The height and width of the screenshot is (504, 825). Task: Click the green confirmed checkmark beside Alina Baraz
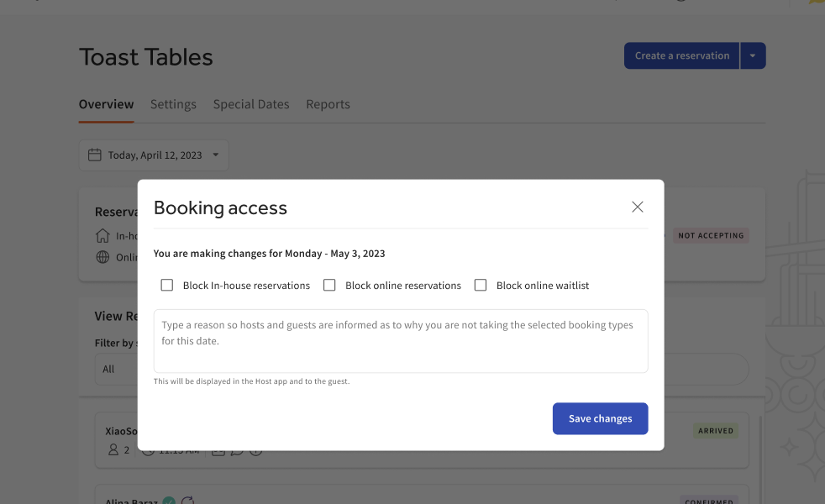(x=169, y=501)
